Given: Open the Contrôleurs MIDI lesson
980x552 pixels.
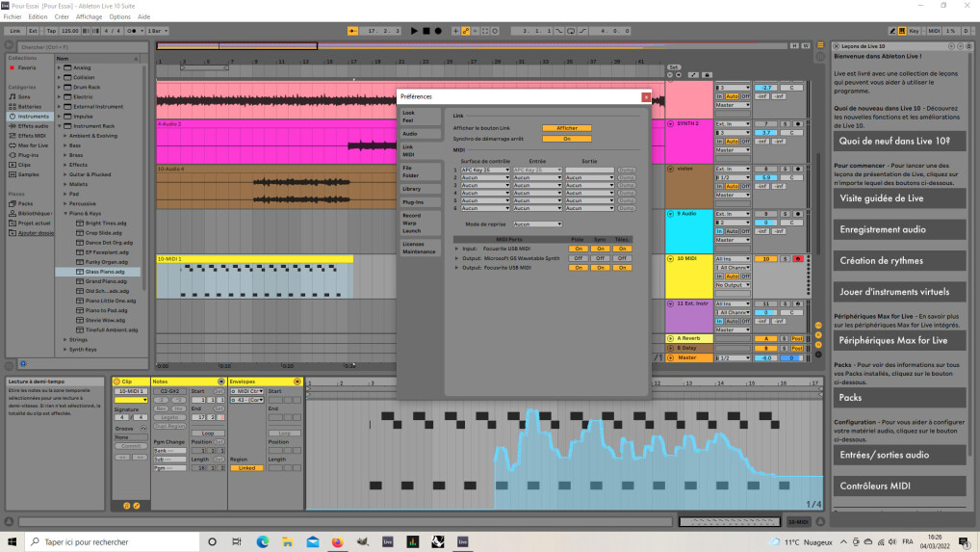Looking at the screenshot, I should (899, 486).
